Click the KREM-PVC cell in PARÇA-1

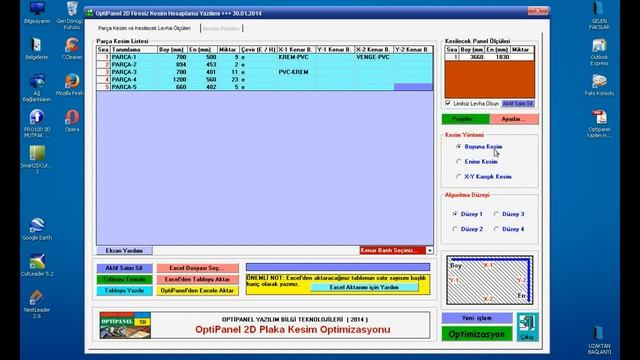[296, 57]
